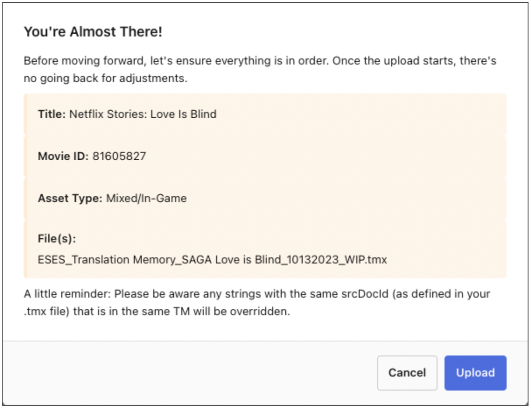532x409 pixels.
Task: Click the "File(s):" label
Action: click(57, 240)
